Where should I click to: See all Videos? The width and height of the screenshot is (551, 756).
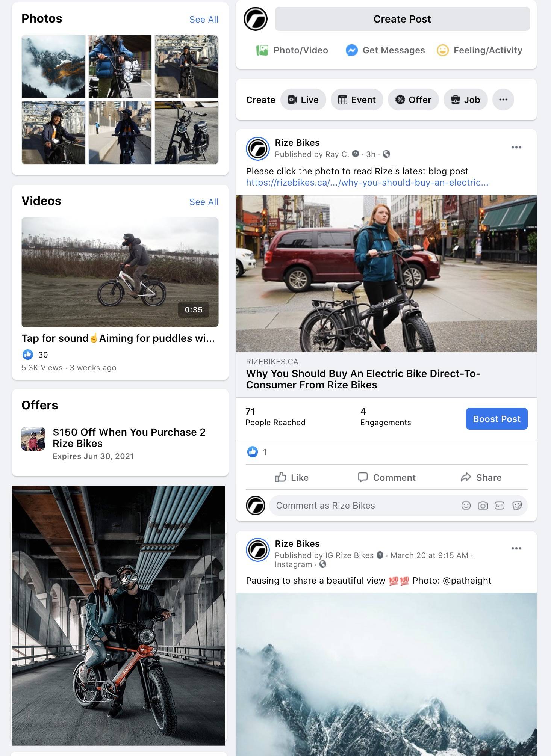tap(204, 202)
